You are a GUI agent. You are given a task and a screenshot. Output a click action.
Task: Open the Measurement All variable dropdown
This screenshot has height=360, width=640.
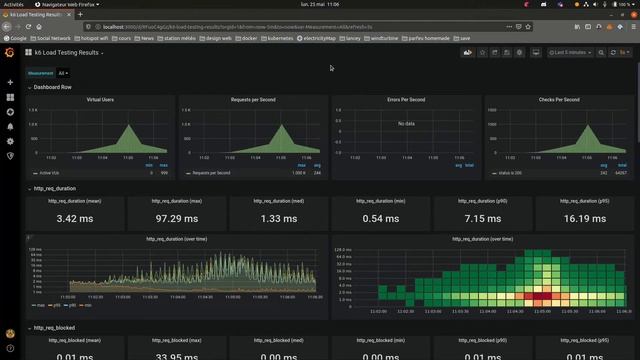tap(63, 73)
